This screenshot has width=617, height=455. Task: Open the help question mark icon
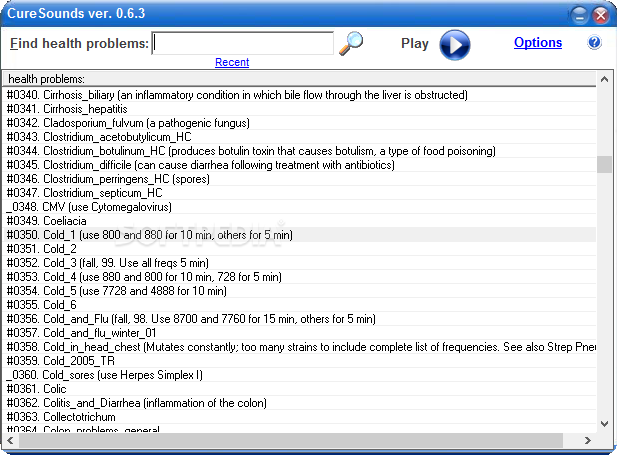pos(594,42)
